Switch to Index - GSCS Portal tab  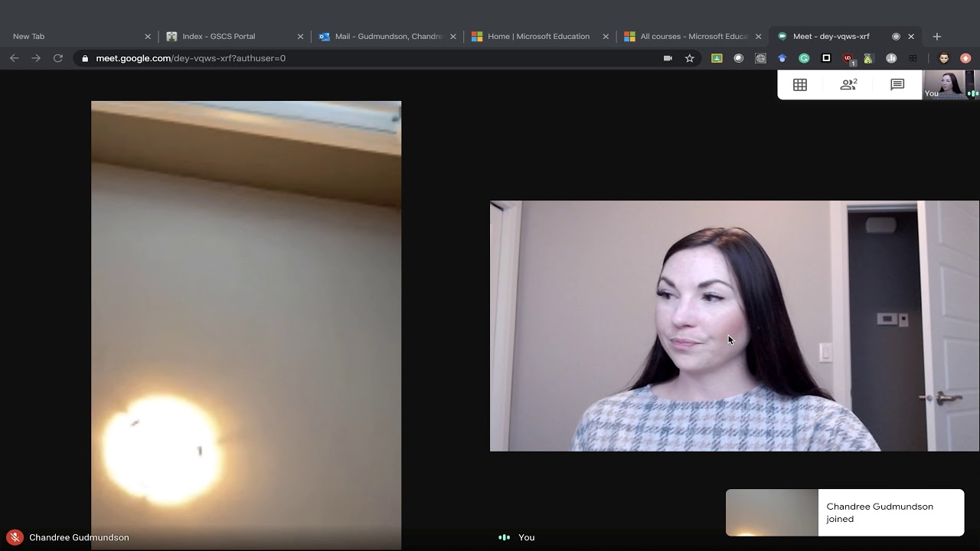point(234,36)
